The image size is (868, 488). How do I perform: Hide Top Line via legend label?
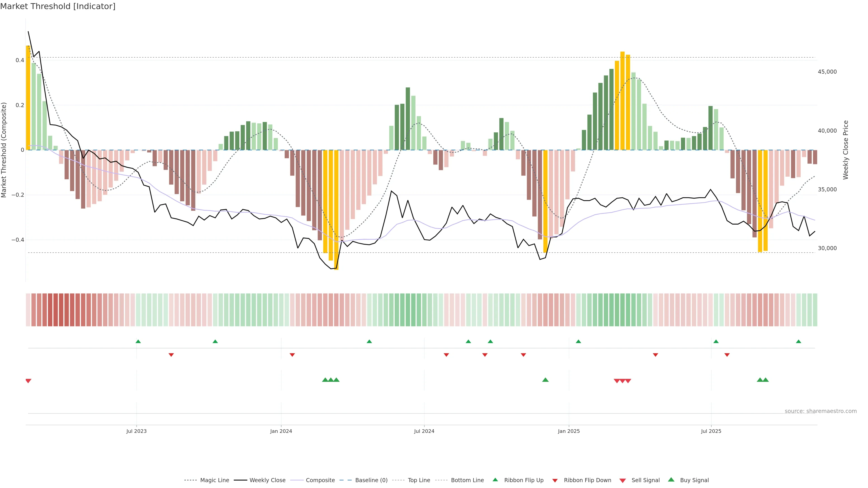[x=419, y=480]
